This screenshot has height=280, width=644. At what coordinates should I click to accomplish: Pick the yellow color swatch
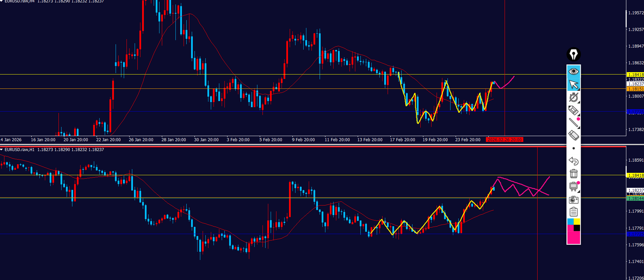[577, 222]
